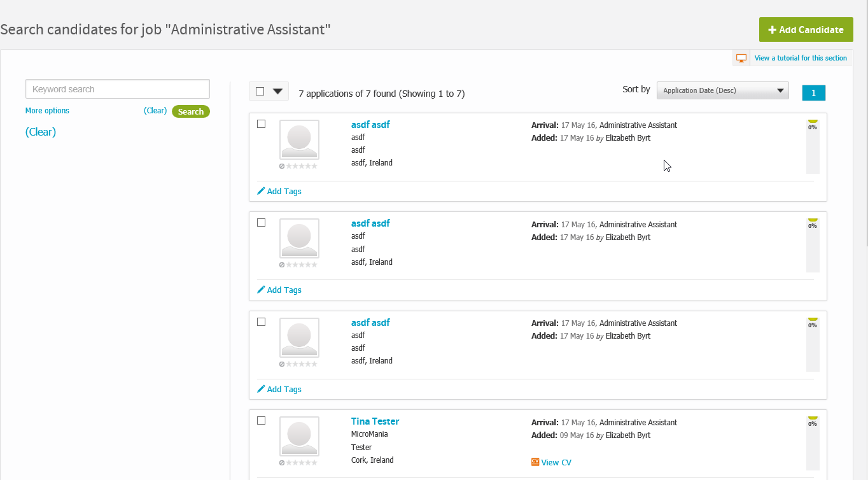Open Tina Tester's candidate profile link
Viewport: 868px width, 480px height.
pyautogui.click(x=375, y=421)
